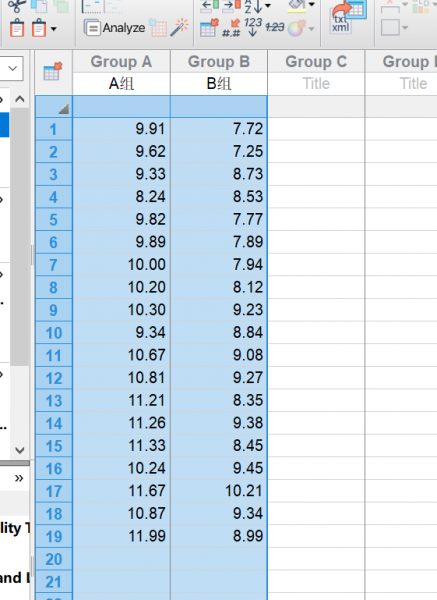Image resolution: width=437 pixels, height=600 pixels.
Task: Click the navigator scroll up arrow
Action: [20, 99]
